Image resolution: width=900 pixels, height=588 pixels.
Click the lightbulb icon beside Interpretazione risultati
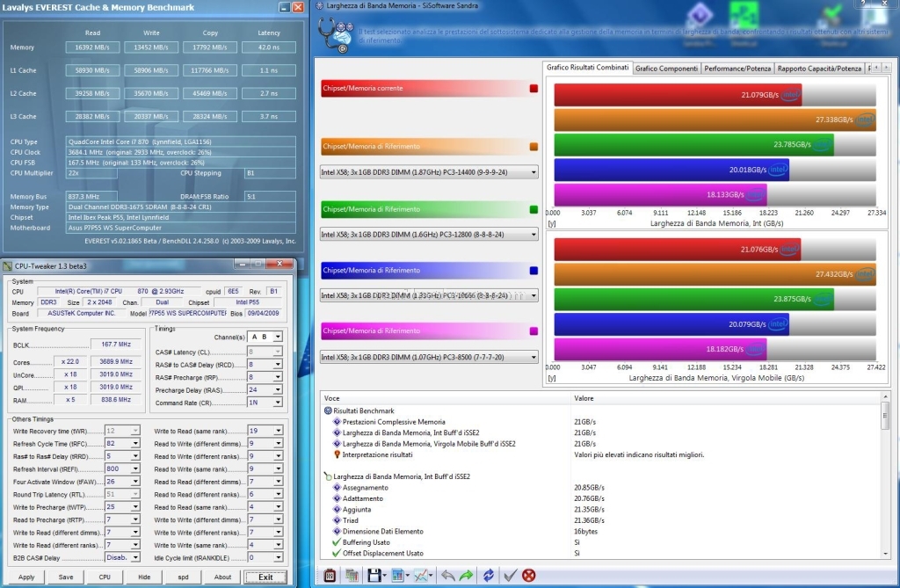337,454
